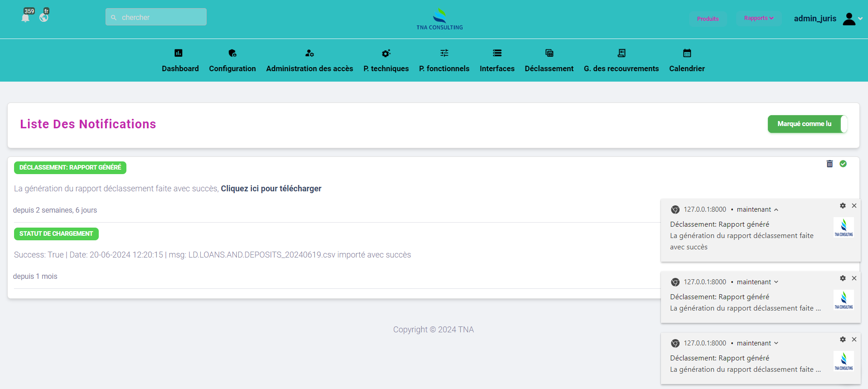This screenshot has height=389, width=868.
Task: Click the language globe icon
Action: point(43,18)
